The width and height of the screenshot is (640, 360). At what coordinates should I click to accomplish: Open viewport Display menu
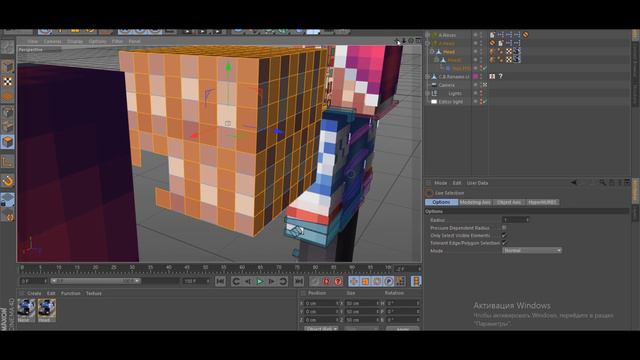[75, 41]
